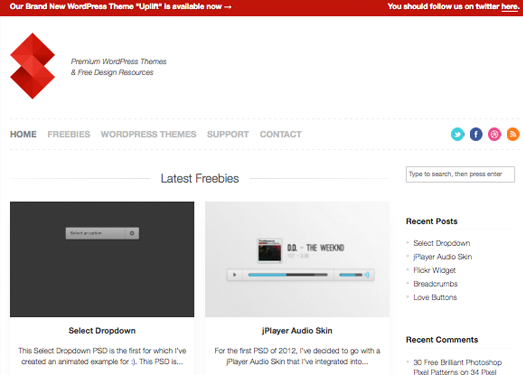Open the SUPPORT menu item

point(228,134)
